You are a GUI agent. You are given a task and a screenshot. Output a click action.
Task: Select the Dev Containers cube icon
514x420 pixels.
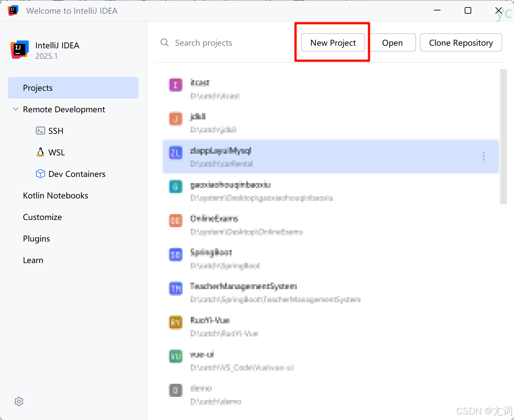pos(40,174)
